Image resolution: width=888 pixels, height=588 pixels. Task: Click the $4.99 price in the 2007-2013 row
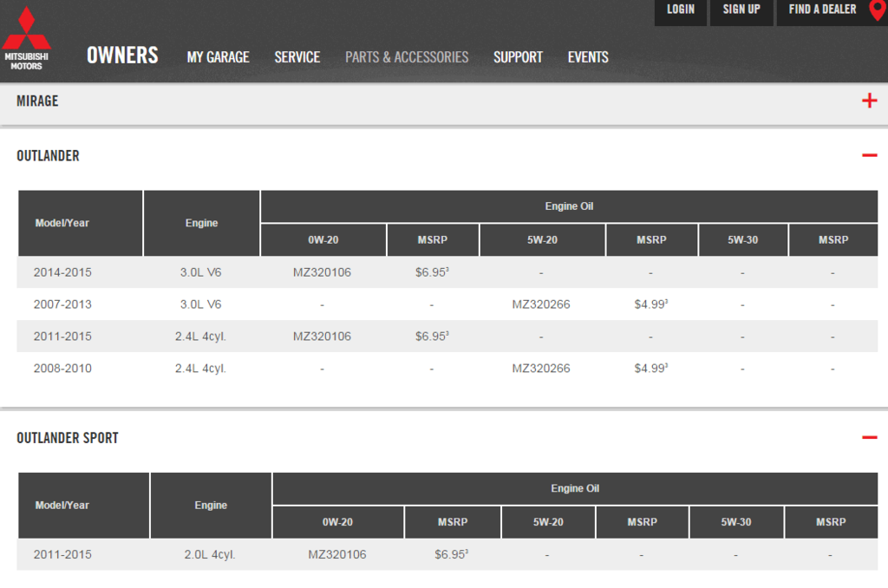pos(650,304)
